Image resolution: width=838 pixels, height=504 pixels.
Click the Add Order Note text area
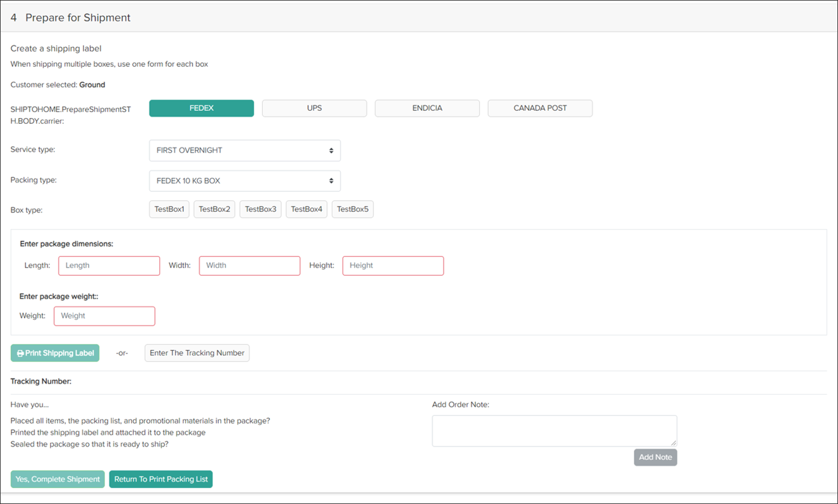point(553,430)
